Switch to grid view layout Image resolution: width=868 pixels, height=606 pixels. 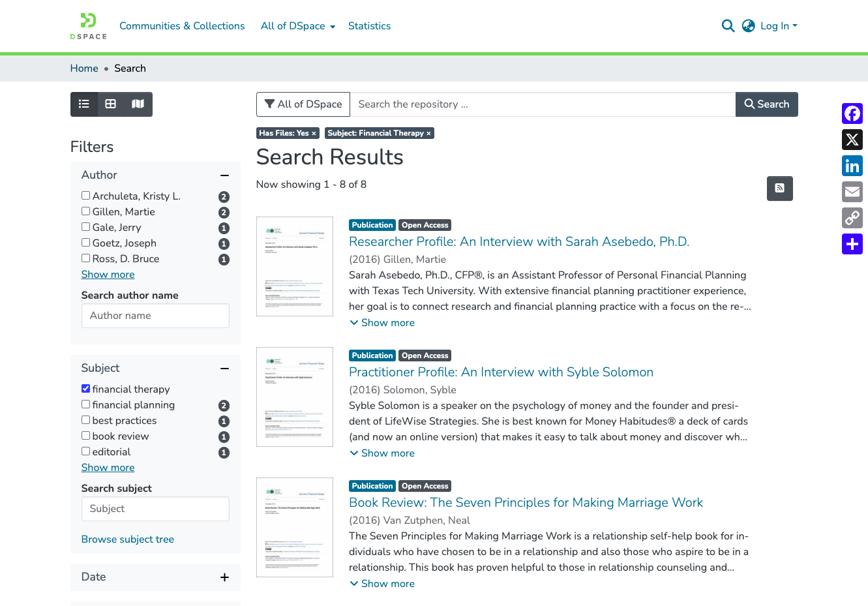tap(111, 104)
